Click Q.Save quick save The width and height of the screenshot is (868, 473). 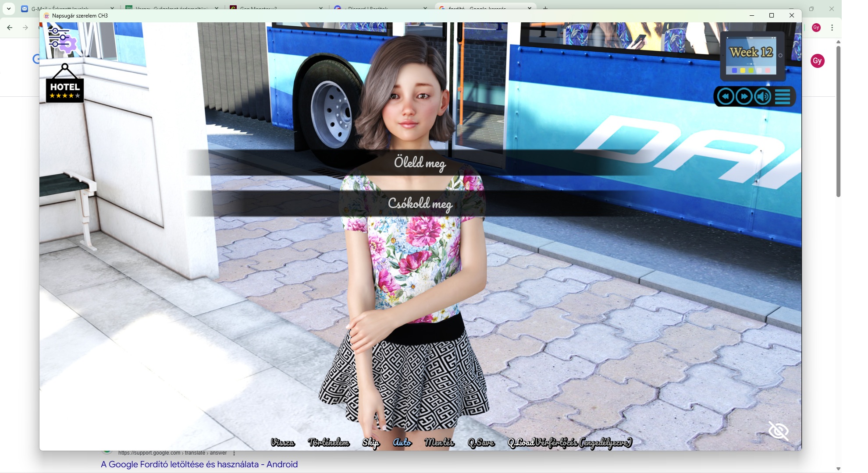point(481,442)
